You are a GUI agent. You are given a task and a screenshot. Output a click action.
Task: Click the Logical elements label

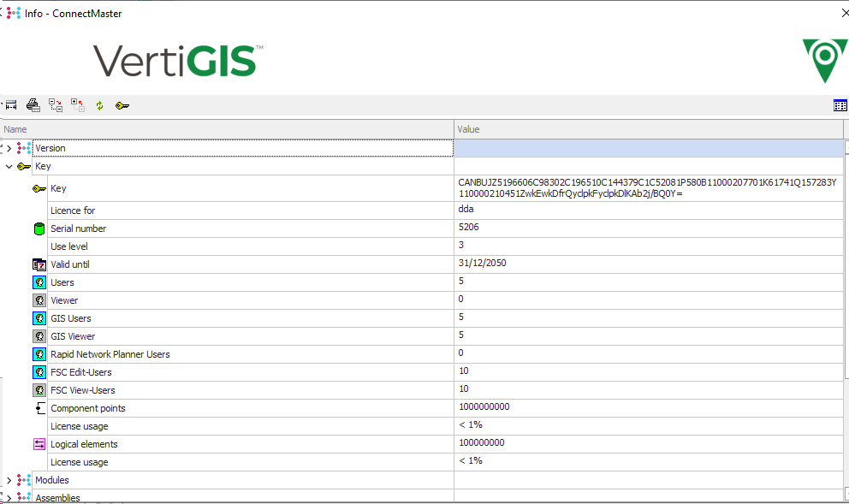tap(84, 444)
